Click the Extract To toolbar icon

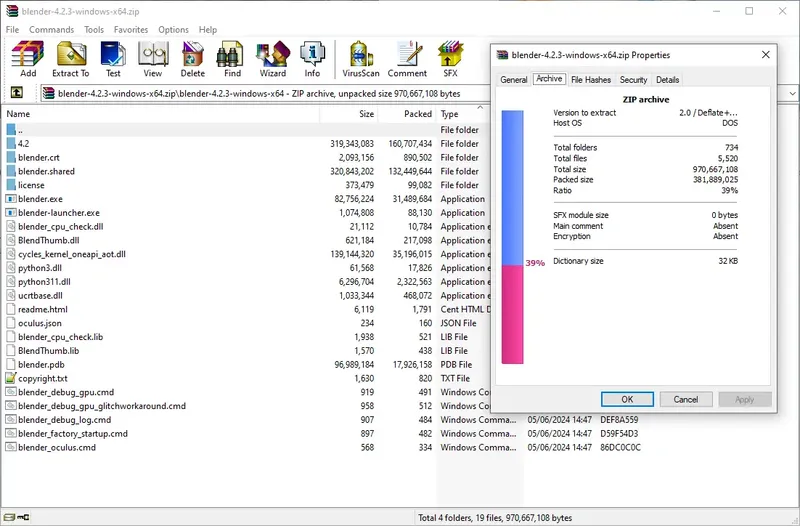(x=71, y=54)
